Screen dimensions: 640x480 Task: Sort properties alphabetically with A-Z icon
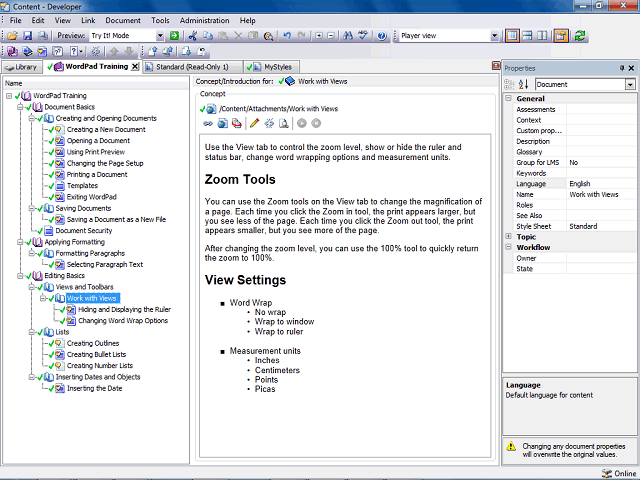[x=523, y=84]
